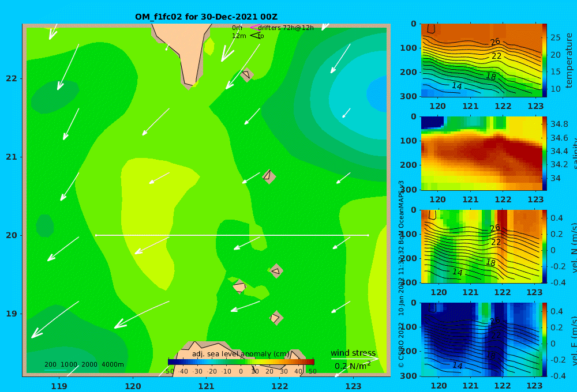
Task: Click the black 12m arrow legend icon
Action: tap(254, 36)
